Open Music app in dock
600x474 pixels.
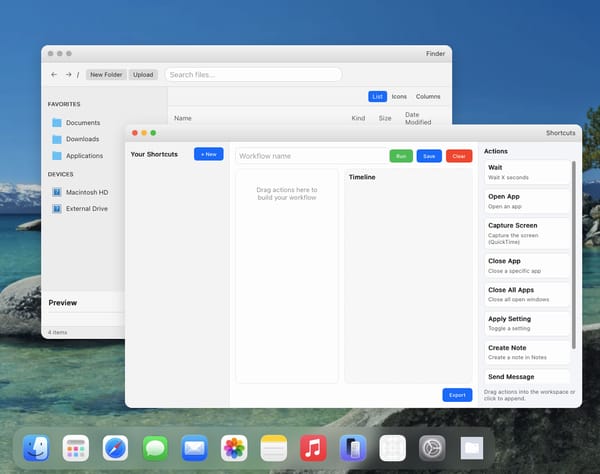pos(313,448)
